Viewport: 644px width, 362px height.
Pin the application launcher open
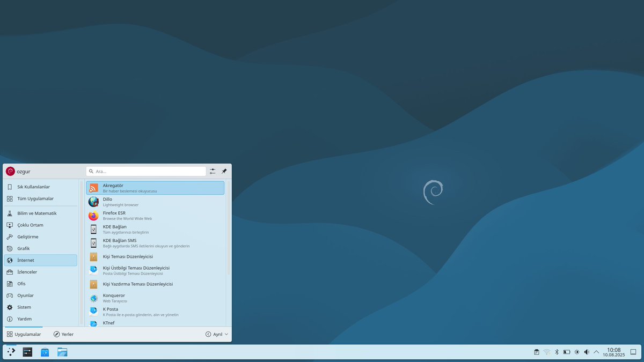pos(224,171)
